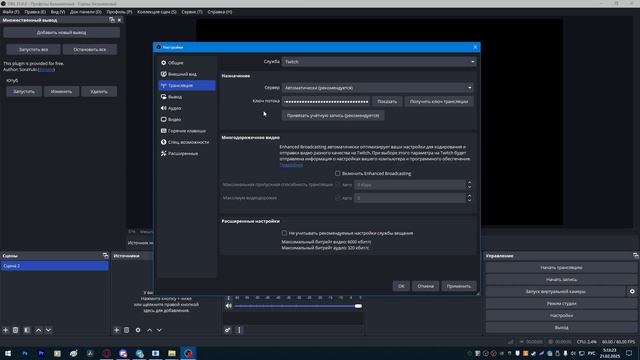The width and height of the screenshot is (640, 360).
Task: Open the Коллекция сцен menu
Action: [x=157, y=12]
